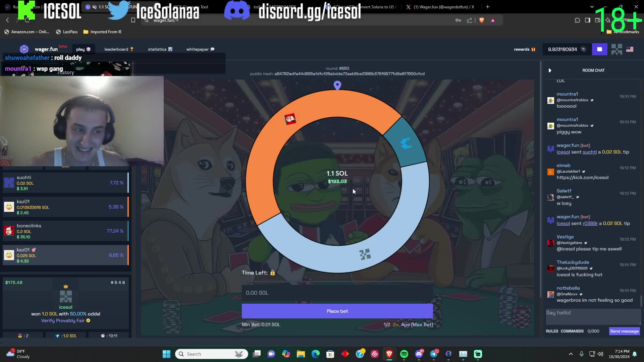
Task: Open the Windows Start menu
Action: pyautogui.click(x=166, y=354)
